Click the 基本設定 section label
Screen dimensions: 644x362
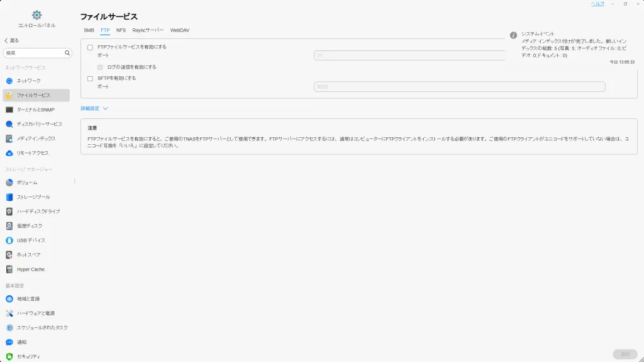tap(14, 285)
